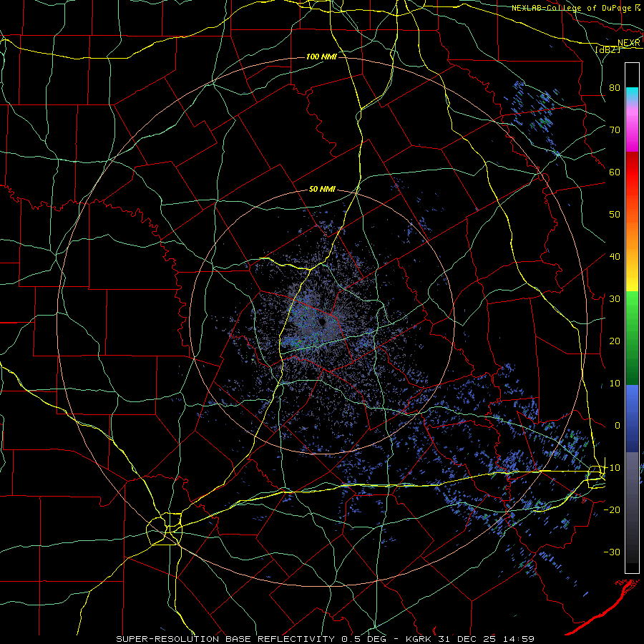Select the -30 dBZ scale value
Viewport: 644px width, 644px height.
pos(612,552)
